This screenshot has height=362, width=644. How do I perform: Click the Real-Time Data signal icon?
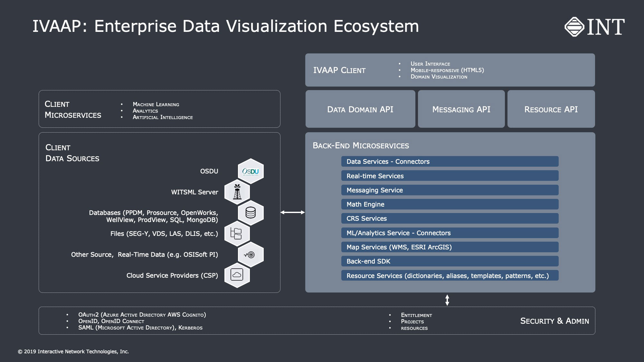pos(251,255)
